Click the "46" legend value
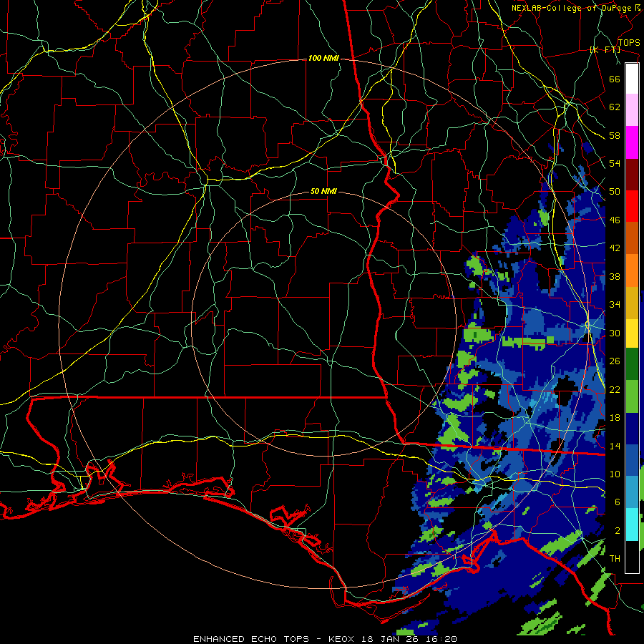Viewport: 644px width, 644px height. click(615, 220)
